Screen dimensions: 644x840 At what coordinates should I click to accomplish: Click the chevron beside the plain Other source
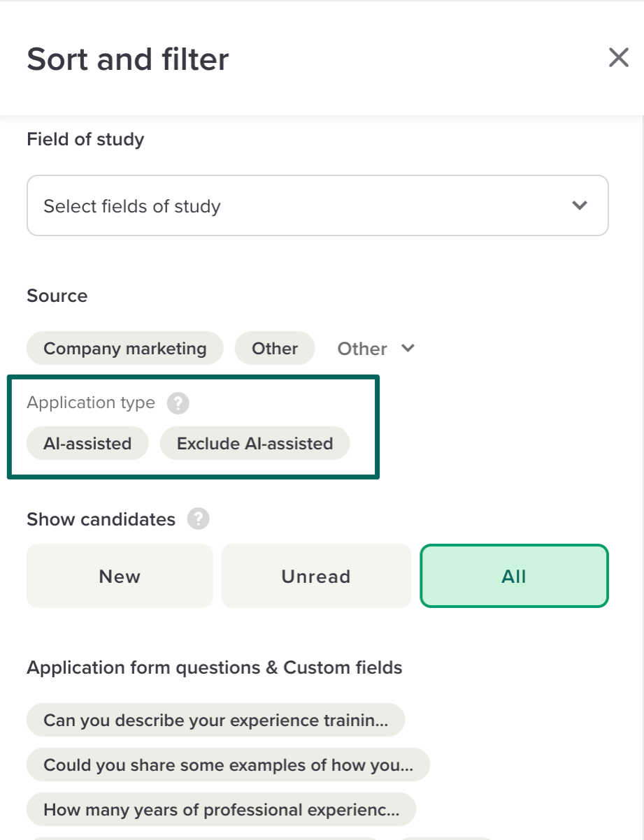click(x=408, y=348)
